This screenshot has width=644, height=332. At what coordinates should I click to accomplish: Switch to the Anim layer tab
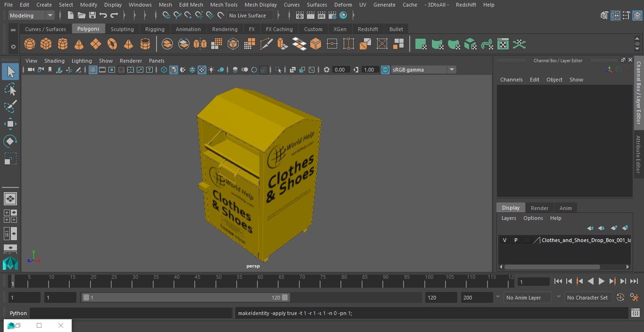coord(565,208)
